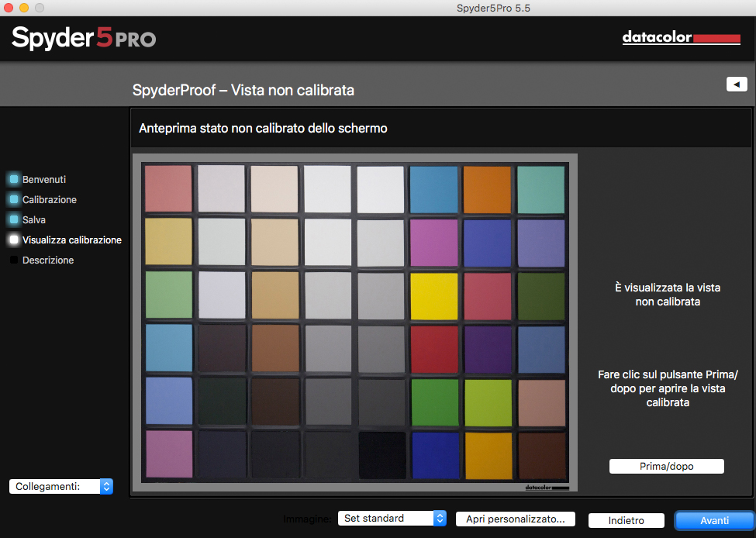Open the Collegamenti dropdown

pyautogui.click(x=61, y=486)
